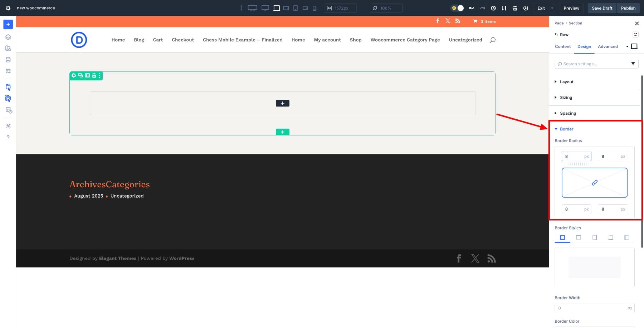Open the row settings gear icon
This screenshot has width=644, height=328.
click(74, 75)
